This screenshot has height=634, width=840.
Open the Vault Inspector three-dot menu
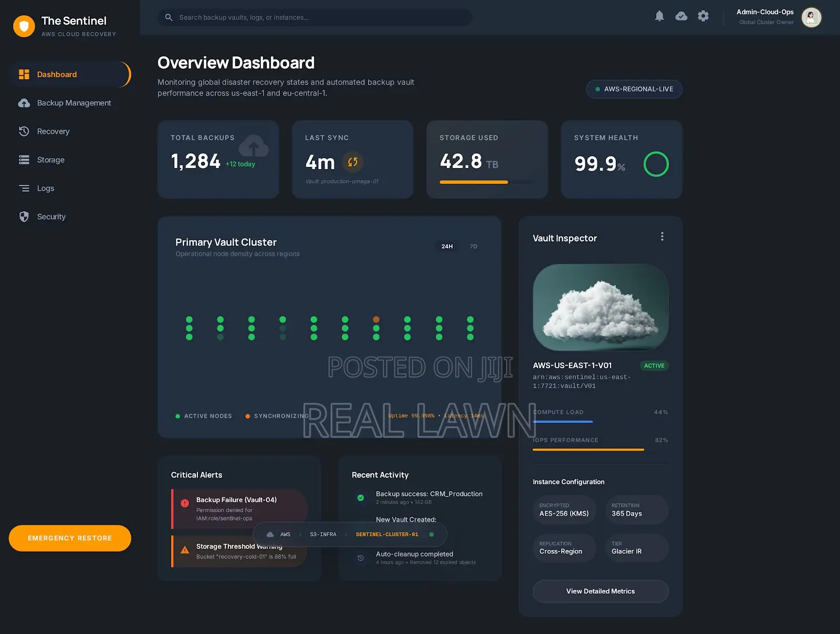662,236
